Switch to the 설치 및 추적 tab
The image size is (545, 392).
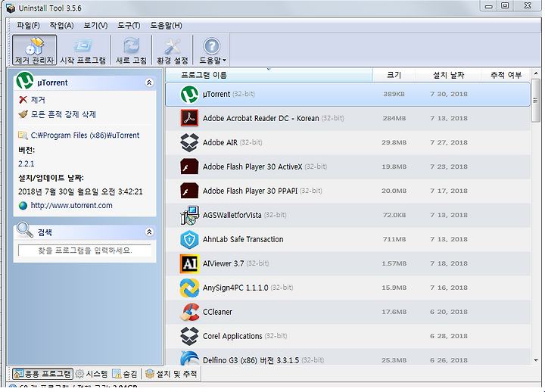tap(171, 374)
